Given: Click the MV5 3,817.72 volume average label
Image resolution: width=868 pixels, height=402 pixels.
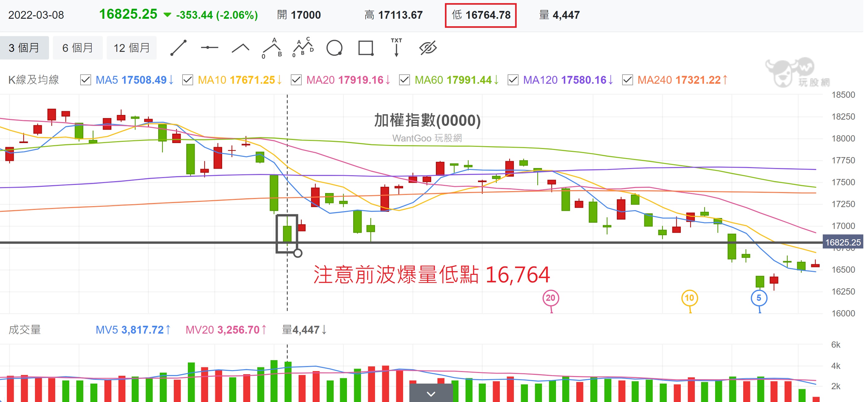Looking at the screenshot, I should (x=134, y=330).
